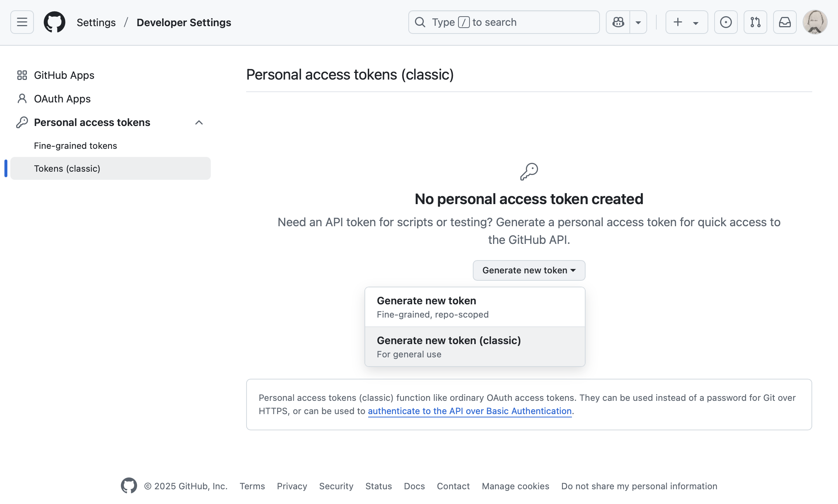Collapse Personal access tokens section
The width and height of the screenshot is (838, 504).
click(199, 122)
